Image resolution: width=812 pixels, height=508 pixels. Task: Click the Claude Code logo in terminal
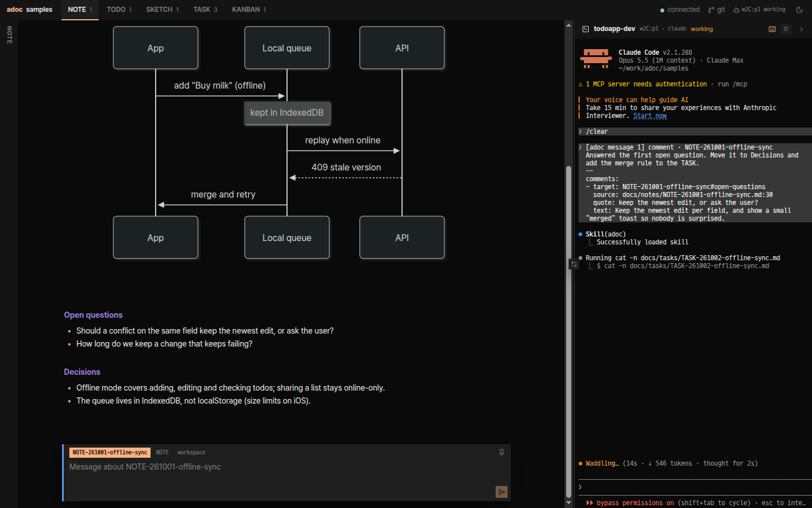click(x=595, y=59)
